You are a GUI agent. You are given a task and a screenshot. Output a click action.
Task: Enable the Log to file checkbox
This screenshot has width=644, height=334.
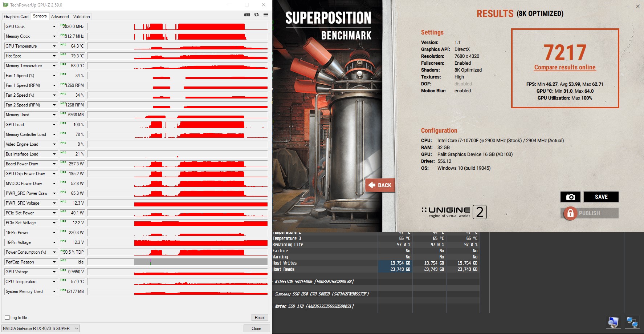coord(7,318)
